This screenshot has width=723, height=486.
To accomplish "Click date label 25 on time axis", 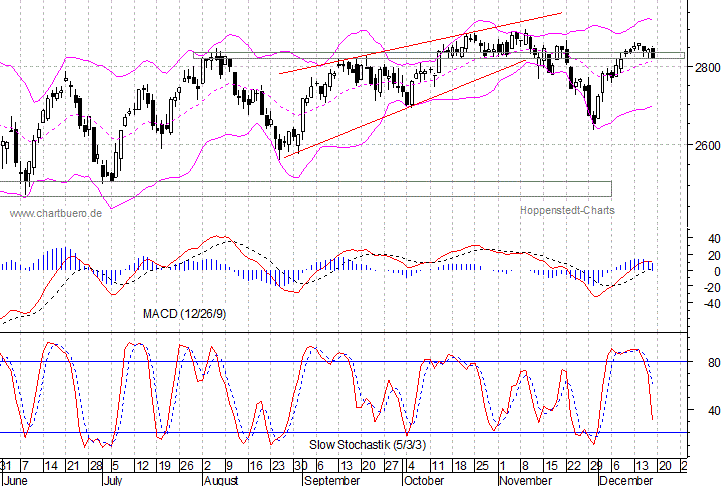I will 482,466.
